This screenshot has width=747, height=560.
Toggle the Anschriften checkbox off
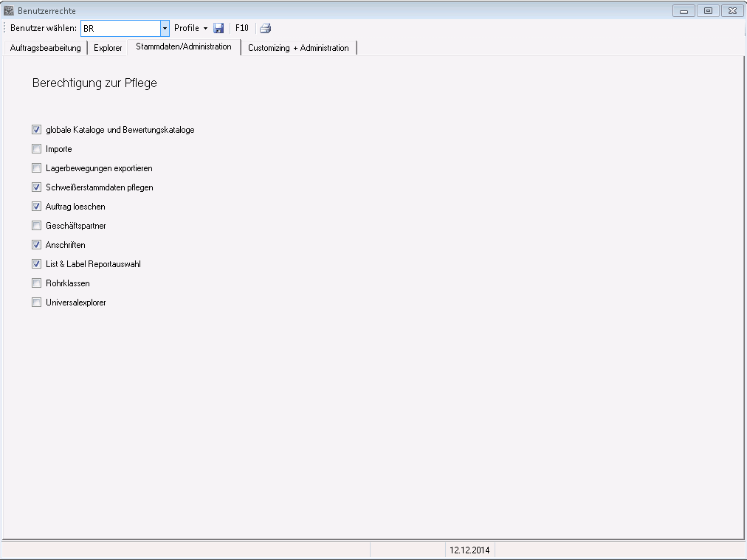pos(37,245)
